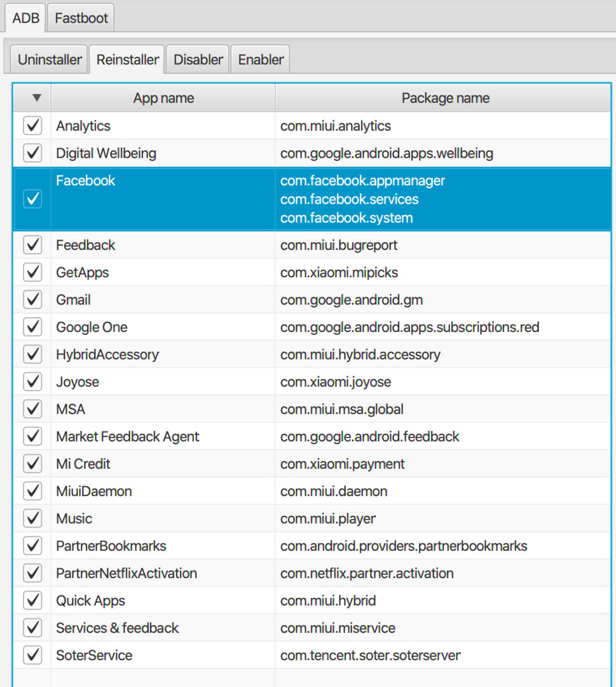This screenshot has width=616, height=687.
Task: Uncheck the Digital Wellbeing checkbox
Action: [x=32, y=153]
